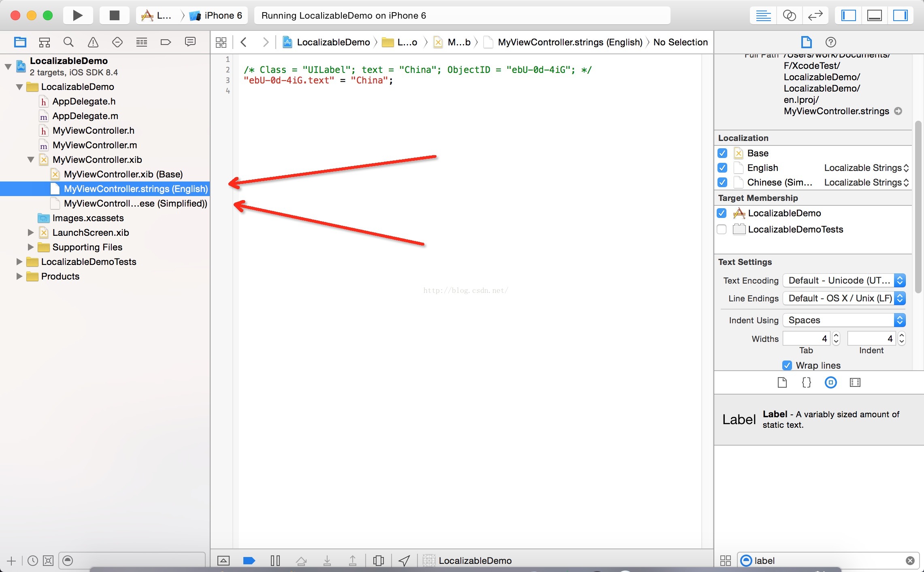
Task: Open English Localizable Strings dropdown
Action: pyautogui.click(x=867, y=168)
